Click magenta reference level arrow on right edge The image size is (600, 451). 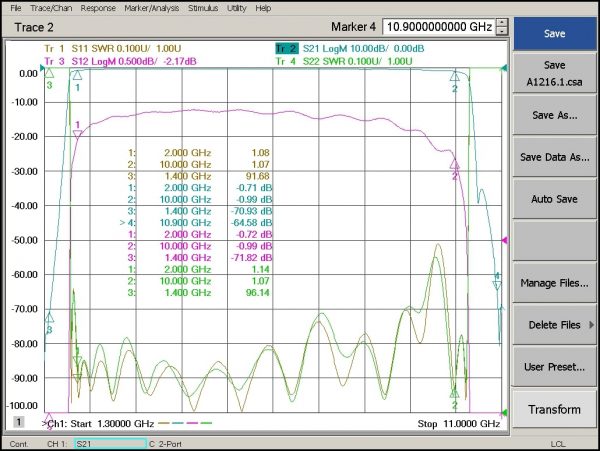click(x=504, y=240)
